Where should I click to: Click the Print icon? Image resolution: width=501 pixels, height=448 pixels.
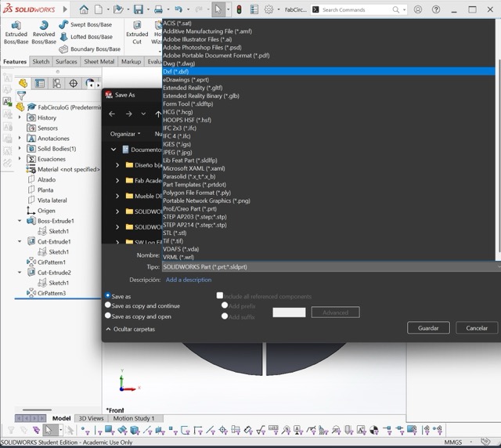click(x=158, y=9)
